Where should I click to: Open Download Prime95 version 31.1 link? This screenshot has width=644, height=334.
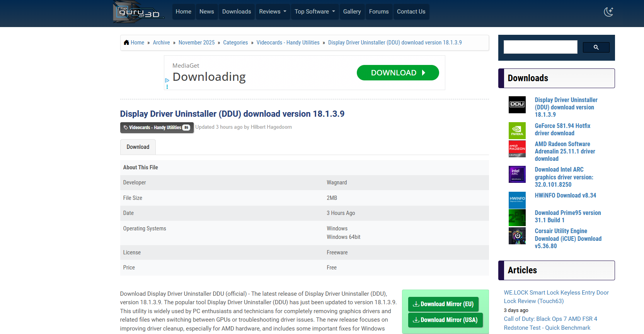[568, 216]
